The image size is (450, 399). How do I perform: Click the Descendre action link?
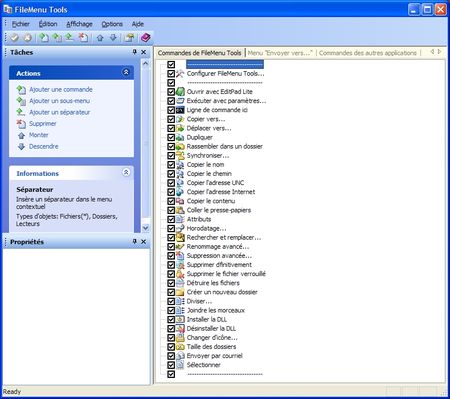tap(43, 146)
